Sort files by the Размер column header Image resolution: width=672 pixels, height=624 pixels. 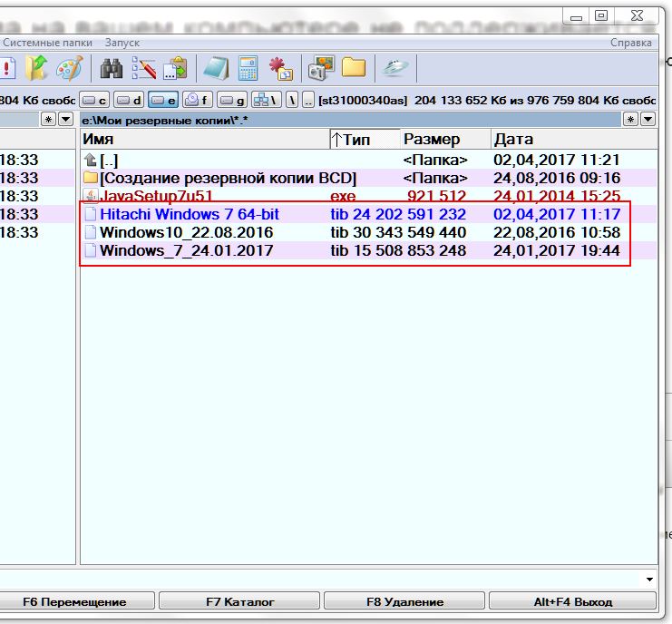[432, 140]
